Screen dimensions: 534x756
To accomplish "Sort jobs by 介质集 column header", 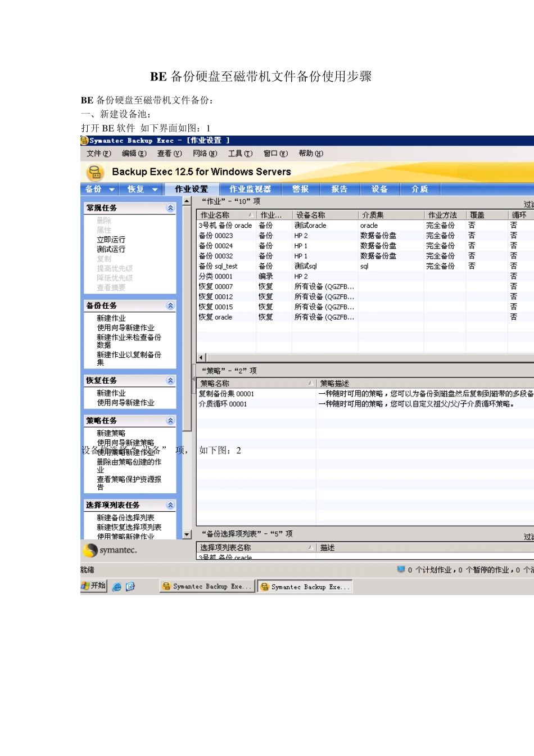I will click(x=391, y=215).
